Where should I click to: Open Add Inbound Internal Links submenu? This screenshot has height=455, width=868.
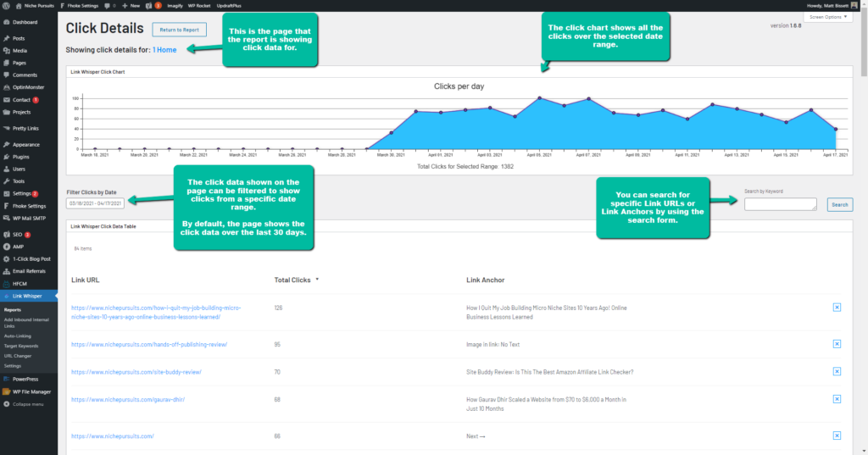tap(26, 323)
